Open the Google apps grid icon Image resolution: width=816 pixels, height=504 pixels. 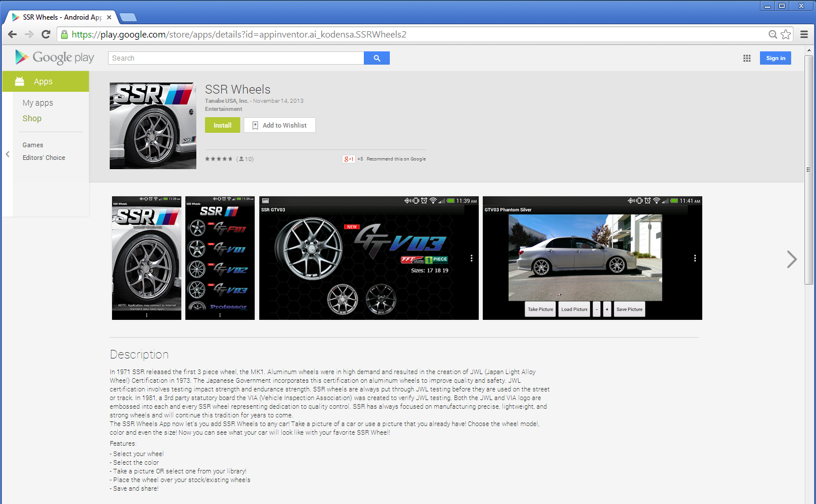click(x=747, y=58)
